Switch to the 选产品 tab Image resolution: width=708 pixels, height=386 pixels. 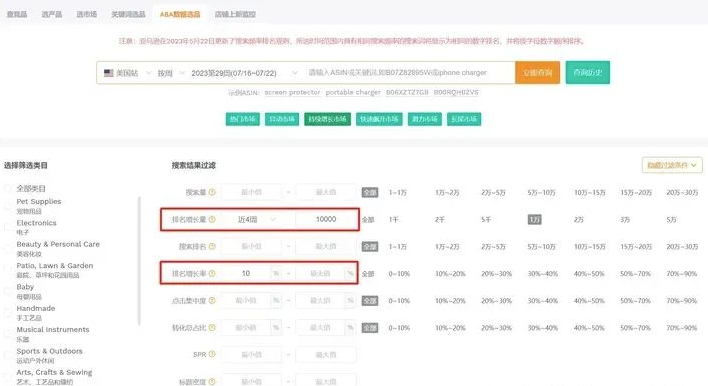[x=51, y=14]
